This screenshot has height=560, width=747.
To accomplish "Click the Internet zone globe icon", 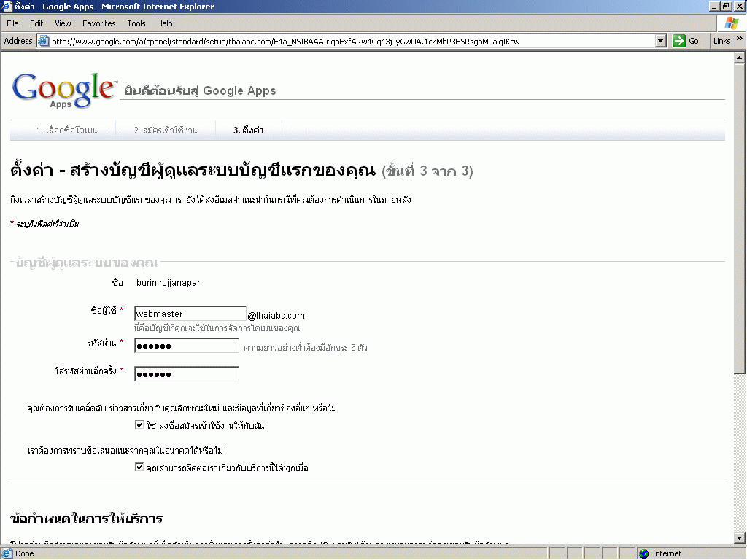I will pos(643,553).
